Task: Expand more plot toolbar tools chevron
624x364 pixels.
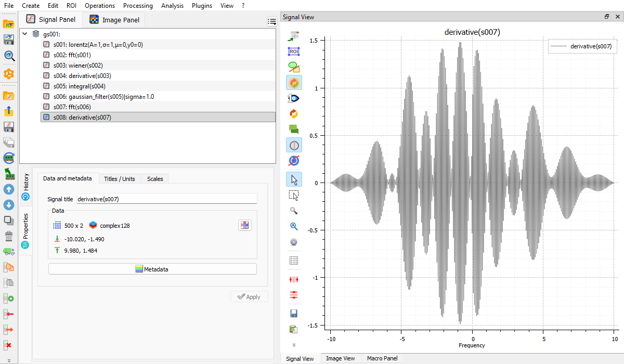Action: pos(294,345)
